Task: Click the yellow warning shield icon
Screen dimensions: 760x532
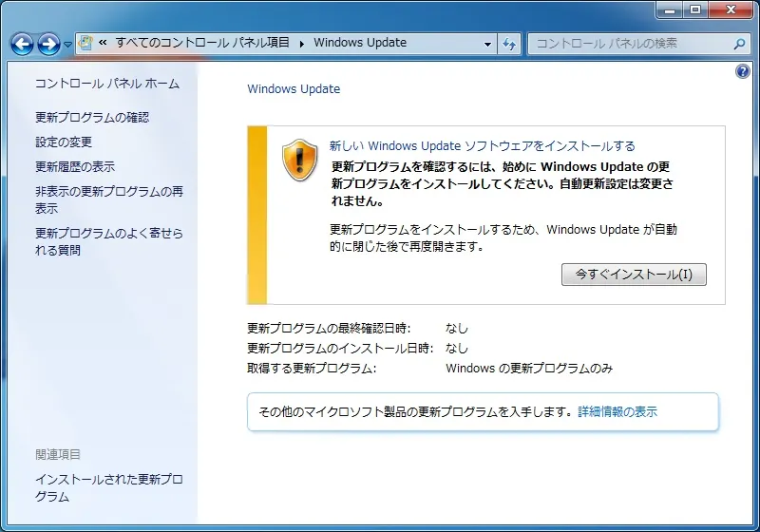Action: [x=299, y=160]
